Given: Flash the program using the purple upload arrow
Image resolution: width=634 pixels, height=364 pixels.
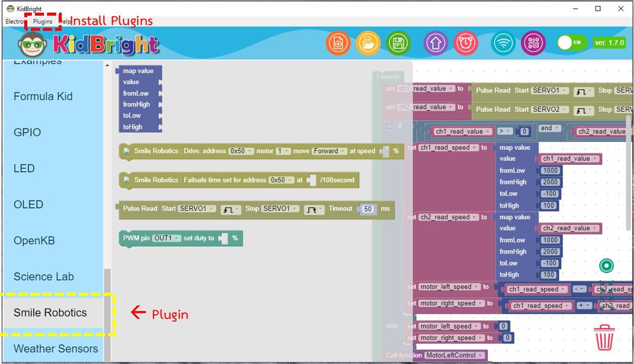Looking at the screenshot, I should 436,43.
